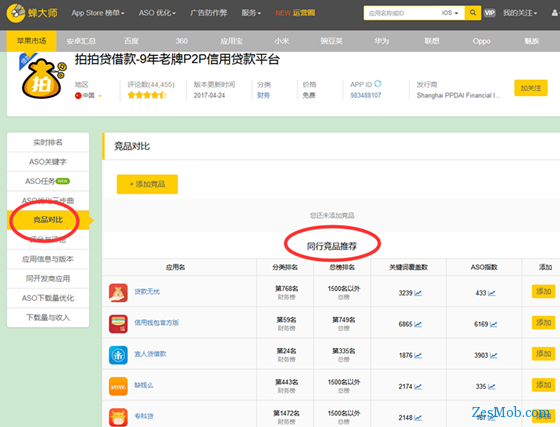This screenshot has width=560, height=427.
Task: Select 实时排名 in sidebar
Action: [x=48, y=142]
